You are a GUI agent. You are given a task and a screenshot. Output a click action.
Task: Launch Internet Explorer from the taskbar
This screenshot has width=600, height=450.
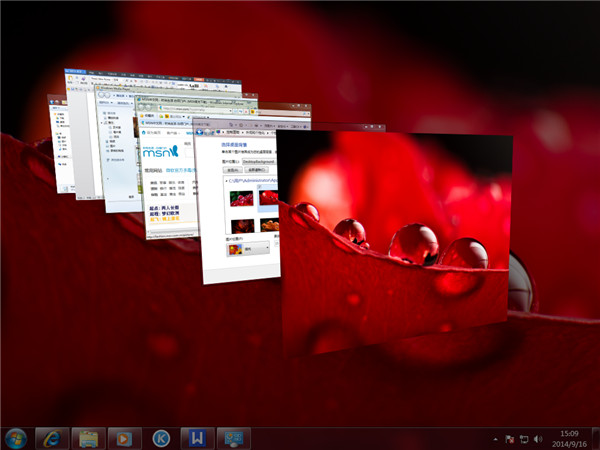click(x=52, y=438)
